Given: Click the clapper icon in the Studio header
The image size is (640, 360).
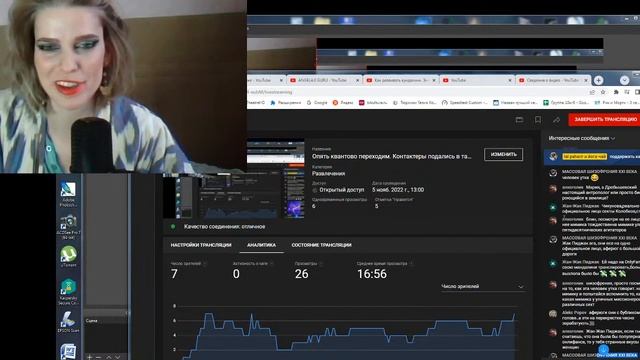Looking at the screenshot, I should 519,120.
